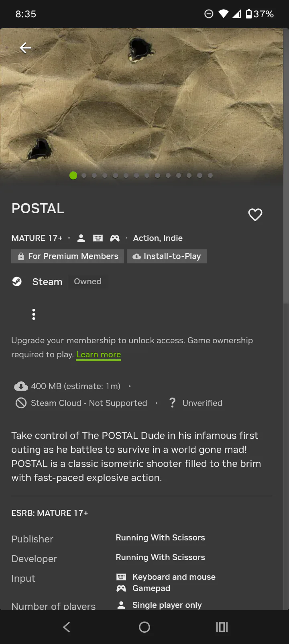
Task: Jump to the last screenshot carousel dot
Action: click(x=210, y=175)
